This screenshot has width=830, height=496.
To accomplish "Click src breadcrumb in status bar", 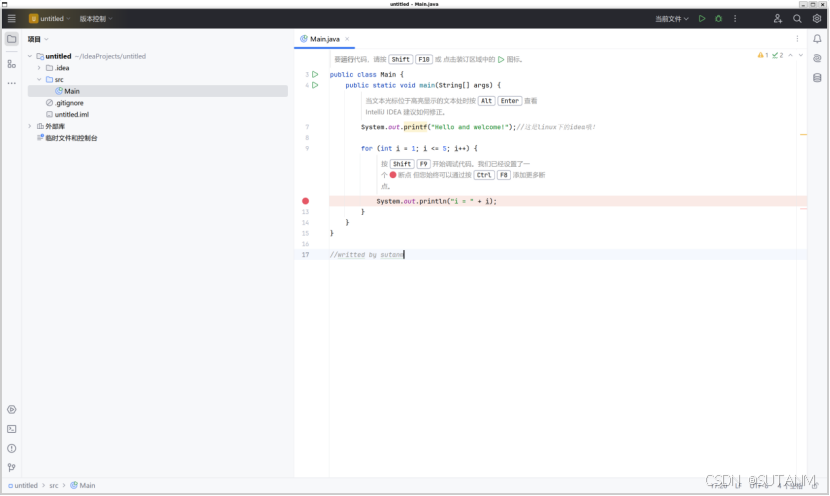I will tap(54, 485).
